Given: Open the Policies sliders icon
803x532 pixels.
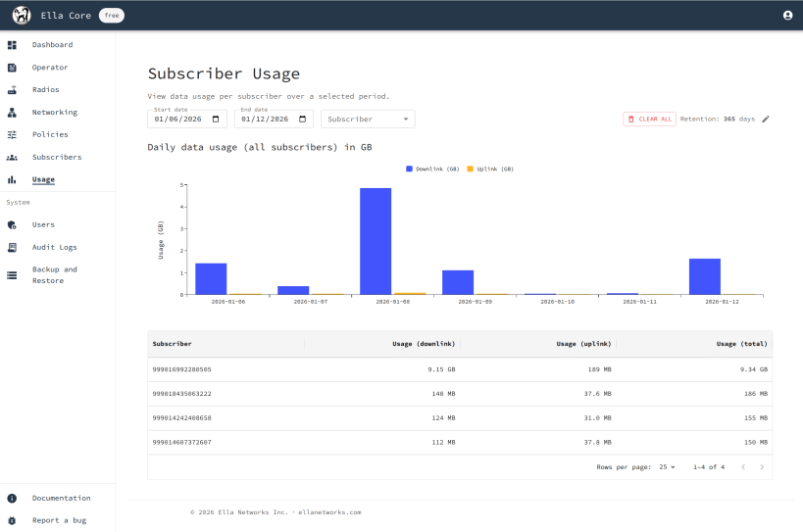Looking at the screenshot, I should pyautogui.click(x=13, y=135).
